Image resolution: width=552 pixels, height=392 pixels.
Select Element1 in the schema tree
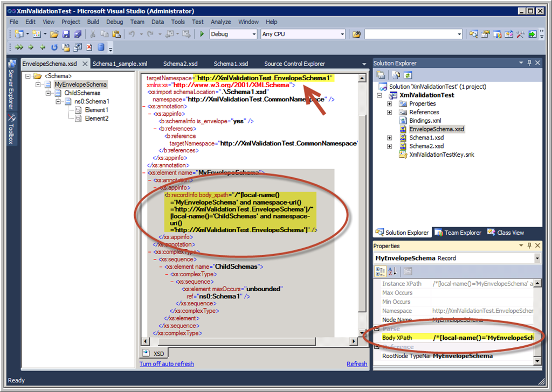pyautogui.click(x=96, y=110)
